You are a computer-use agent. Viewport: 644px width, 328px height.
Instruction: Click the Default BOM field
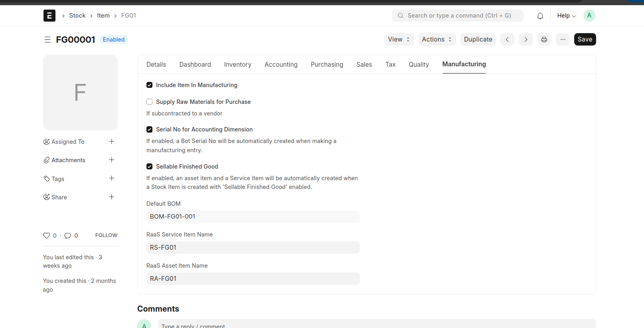click(253, 217)
